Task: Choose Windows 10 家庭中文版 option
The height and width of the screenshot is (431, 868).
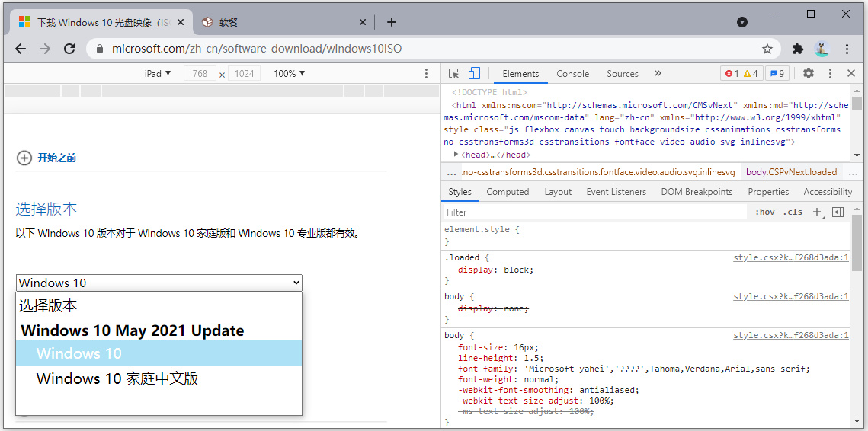Action: point(159,379)
